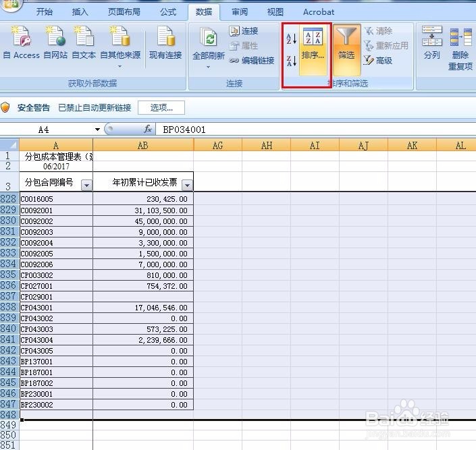Import data from Access
Image resolution: width=476 pixels, height=450 pixels.
point(21,43)
